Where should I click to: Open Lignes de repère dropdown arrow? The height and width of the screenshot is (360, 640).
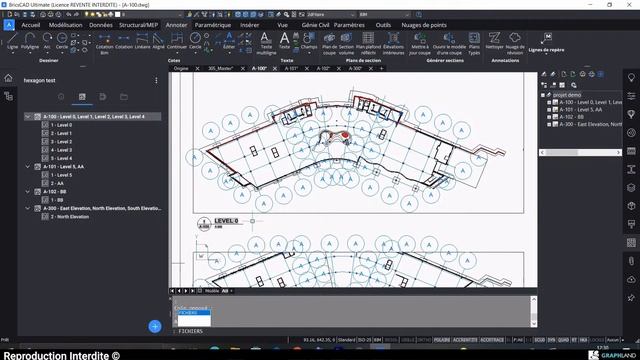tap(546, 55)
